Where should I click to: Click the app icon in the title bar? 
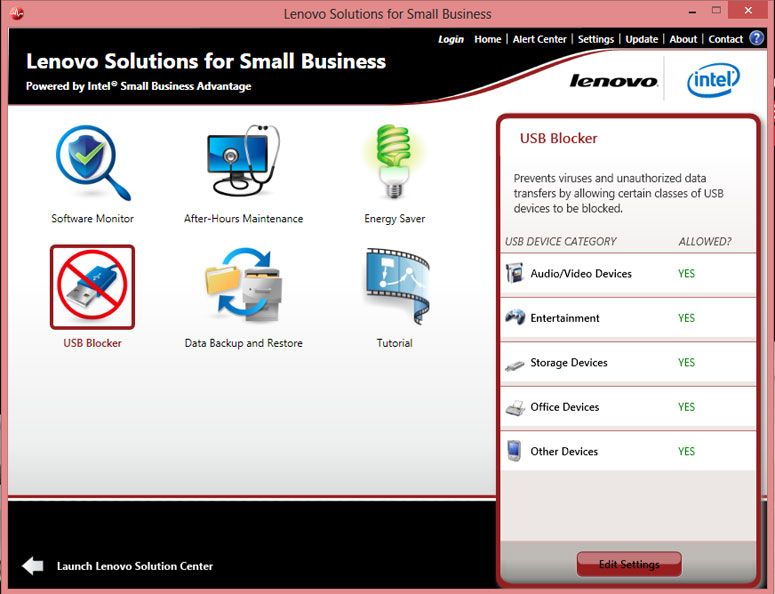click(16, 13)
